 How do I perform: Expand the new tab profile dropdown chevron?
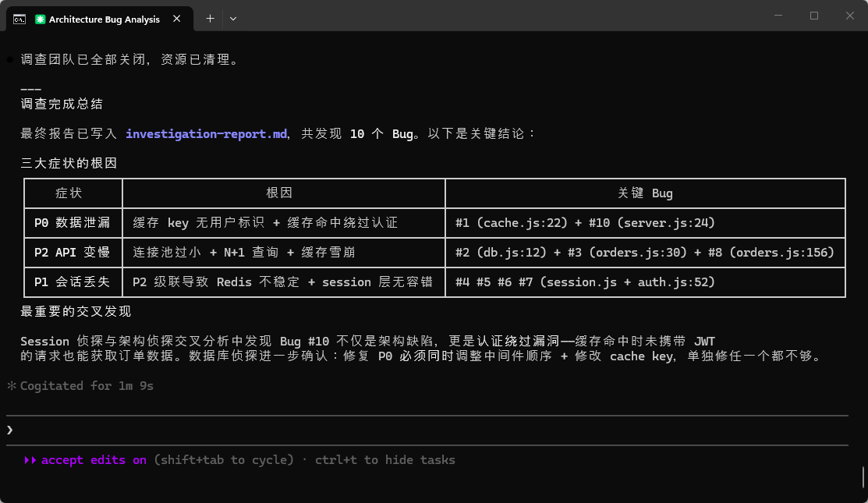[x=233, y=19]
